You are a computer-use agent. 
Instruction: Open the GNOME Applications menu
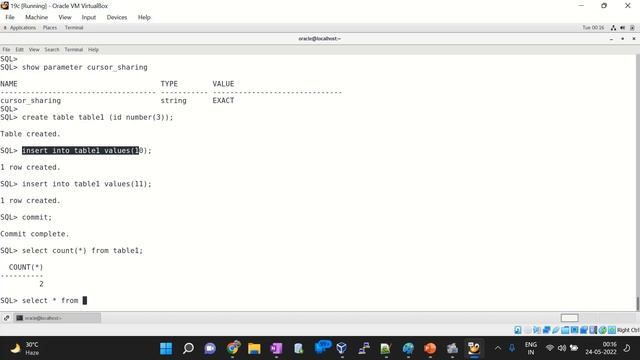pos(22,28)
